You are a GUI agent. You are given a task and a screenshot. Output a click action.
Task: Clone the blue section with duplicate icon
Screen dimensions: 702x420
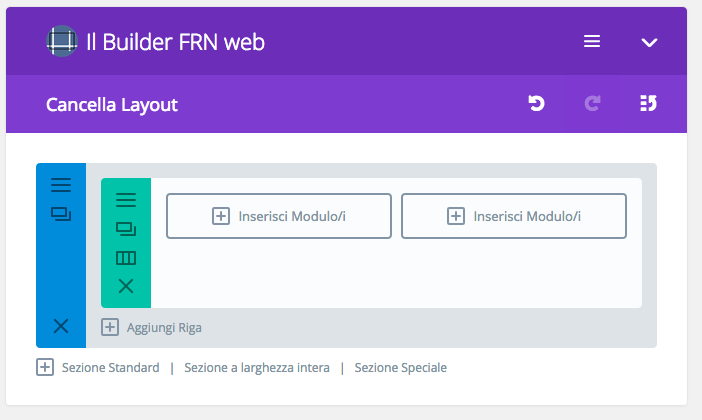click(x=61, y=214)
